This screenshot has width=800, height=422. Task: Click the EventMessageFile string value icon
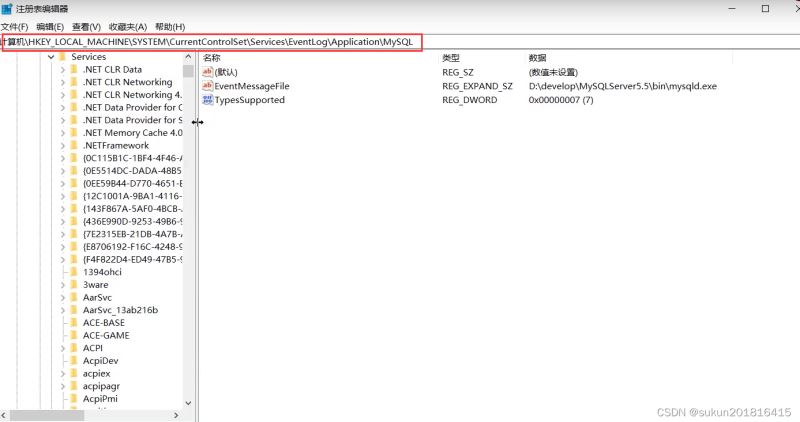point(207,86)
